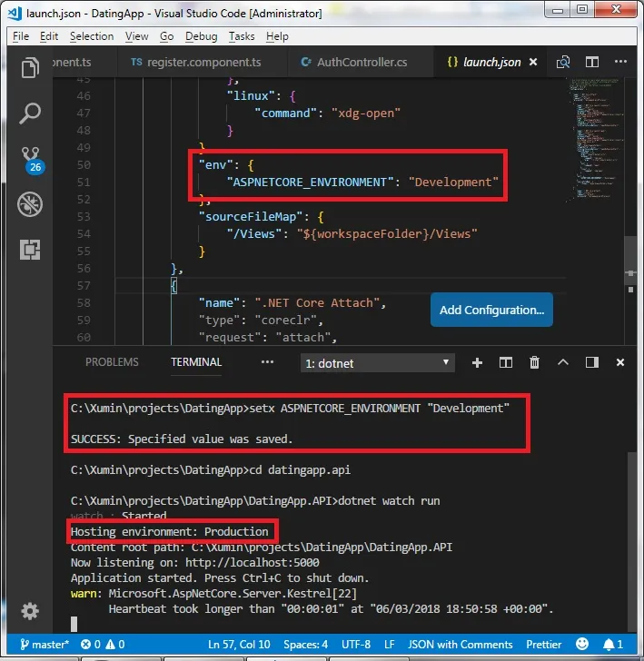This screenshot has width=644, height=661.
Task: Maximize the panel with chevron up
Action: pyautogui.click(x=563, y=362)
